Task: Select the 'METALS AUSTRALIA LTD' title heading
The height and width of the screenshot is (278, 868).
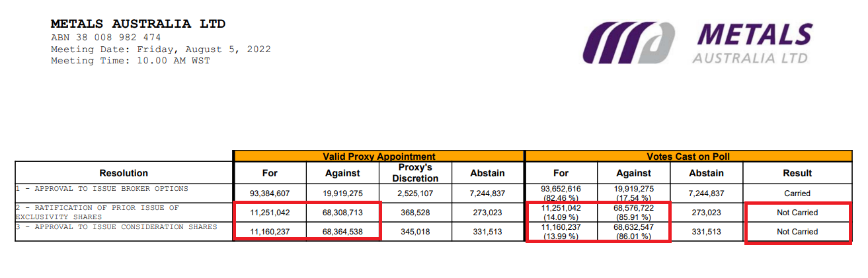Action: pos(138,24)
